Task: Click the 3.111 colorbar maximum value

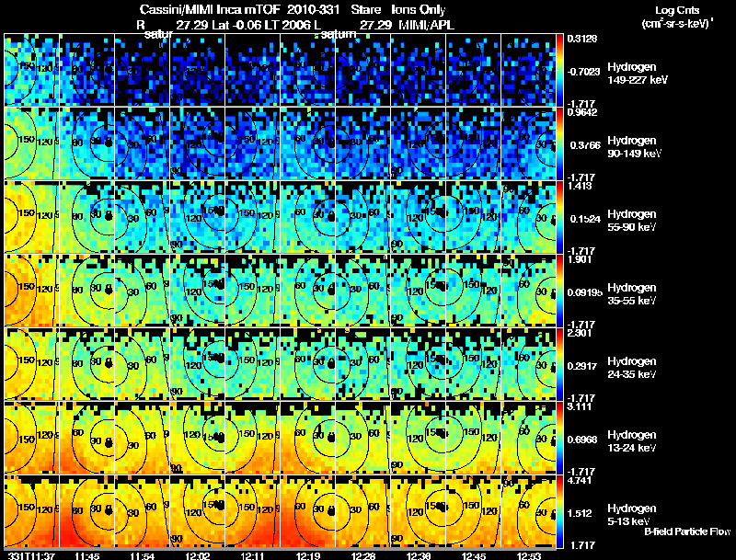Action: coord(580,406)
